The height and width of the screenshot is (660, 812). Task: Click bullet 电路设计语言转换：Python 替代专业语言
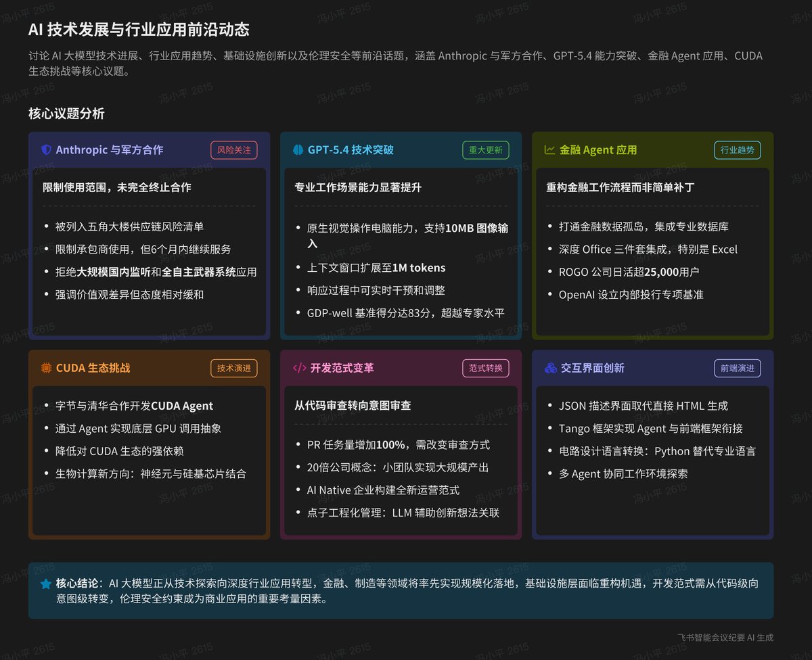[x=657, y=451]
